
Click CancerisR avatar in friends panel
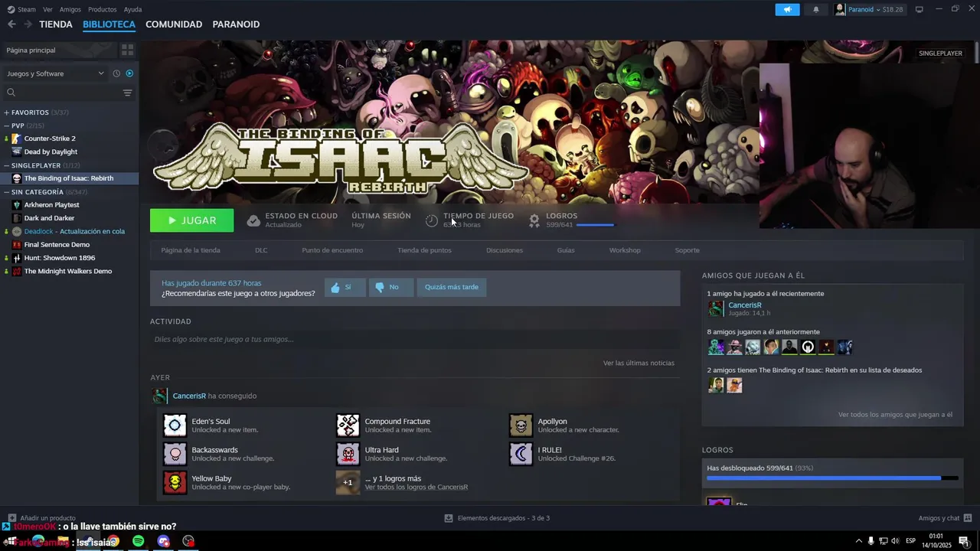point(716,308)
